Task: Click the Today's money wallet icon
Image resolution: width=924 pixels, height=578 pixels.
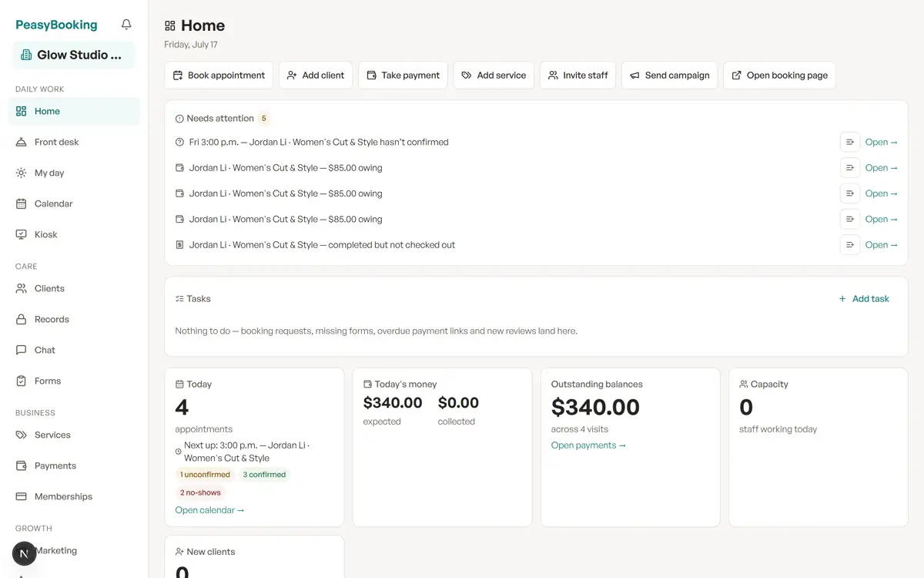Action: point(367,384)
